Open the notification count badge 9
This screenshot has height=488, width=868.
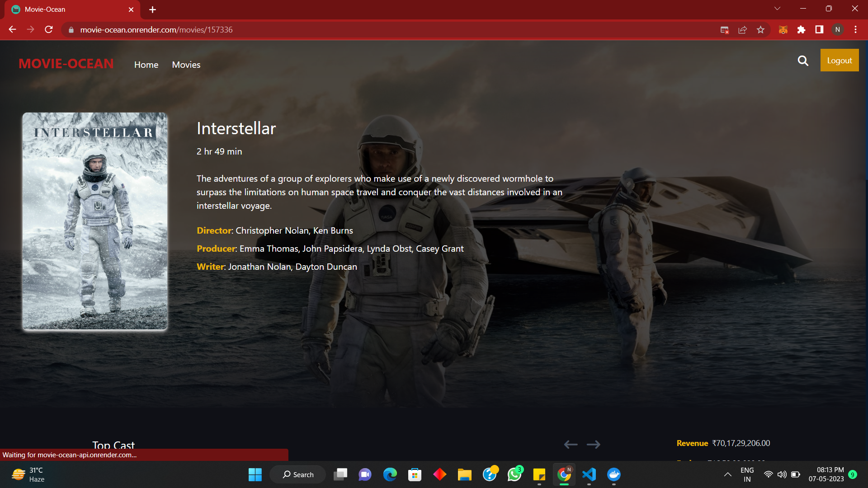point(853,474)
